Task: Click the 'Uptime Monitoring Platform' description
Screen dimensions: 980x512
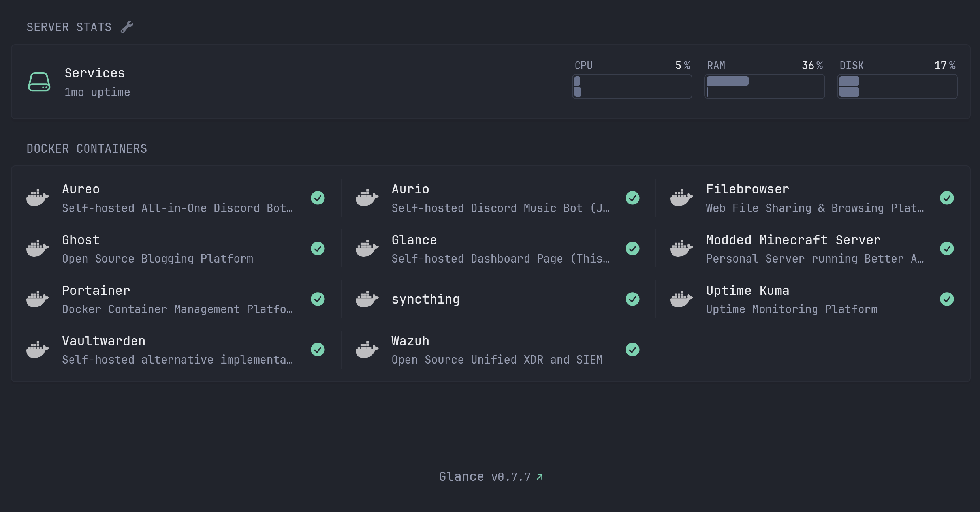Action: [x=792, y=309]
